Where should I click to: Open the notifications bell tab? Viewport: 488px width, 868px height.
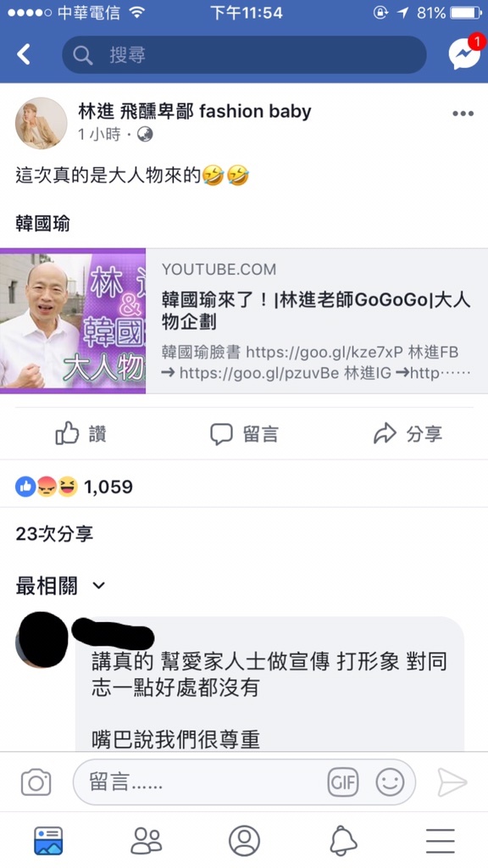point(343,840)
